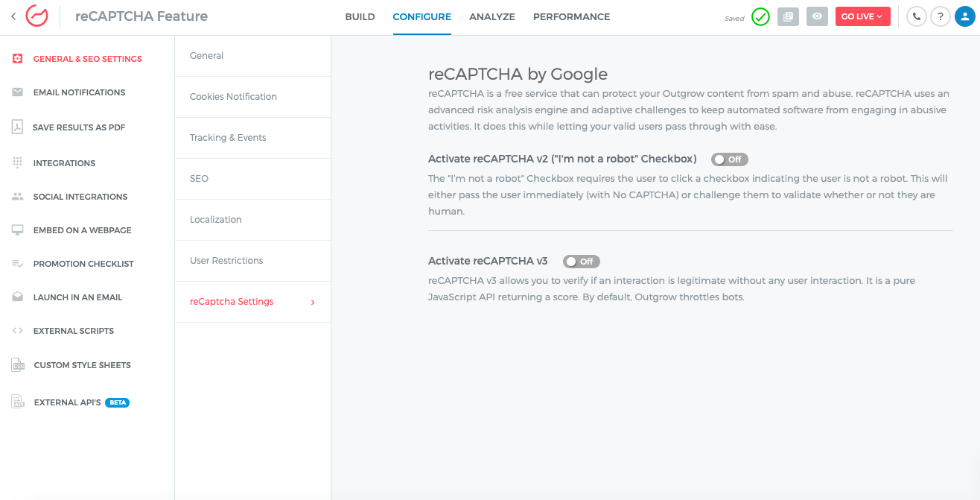Image resolution: width=980 pixels, height=500 pixels.
Task: Click the Saved status text
Action: point(734,19)
